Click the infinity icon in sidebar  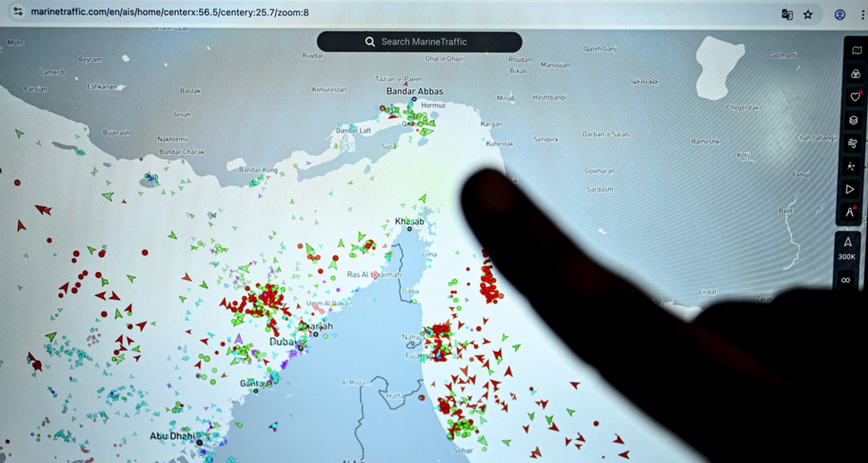coord(846,280)
